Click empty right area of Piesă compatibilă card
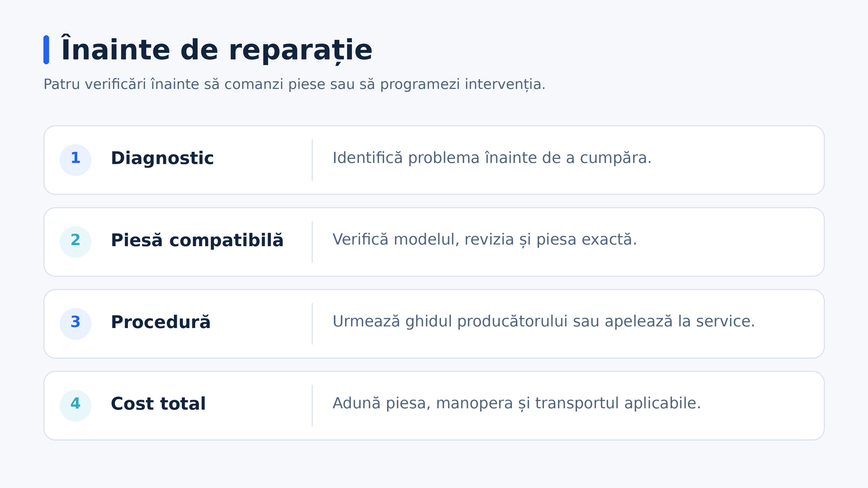Image resolution: width=868 pixels, height=488 pixels. [730, 242]
